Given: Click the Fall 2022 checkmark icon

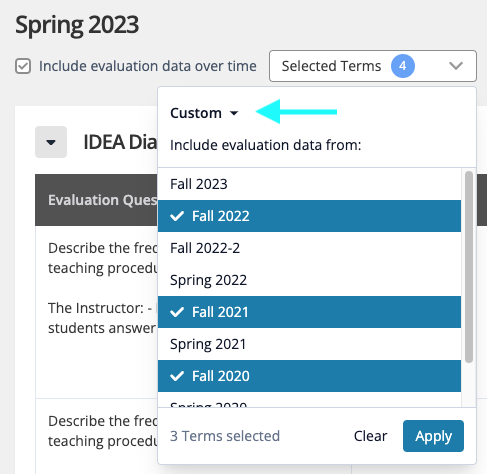Looking at the screenshot, I should (x=177, y=216).
